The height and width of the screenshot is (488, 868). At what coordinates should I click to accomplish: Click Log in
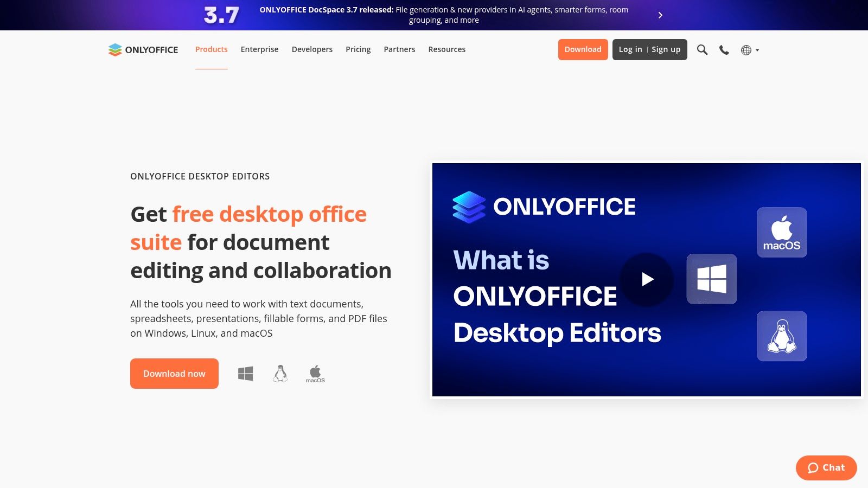[x=630, y=49]
